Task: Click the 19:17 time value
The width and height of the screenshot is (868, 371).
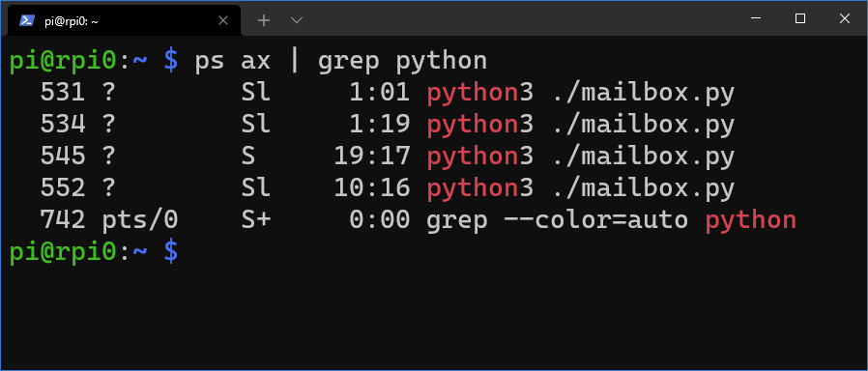Action: tap(371, 157)
